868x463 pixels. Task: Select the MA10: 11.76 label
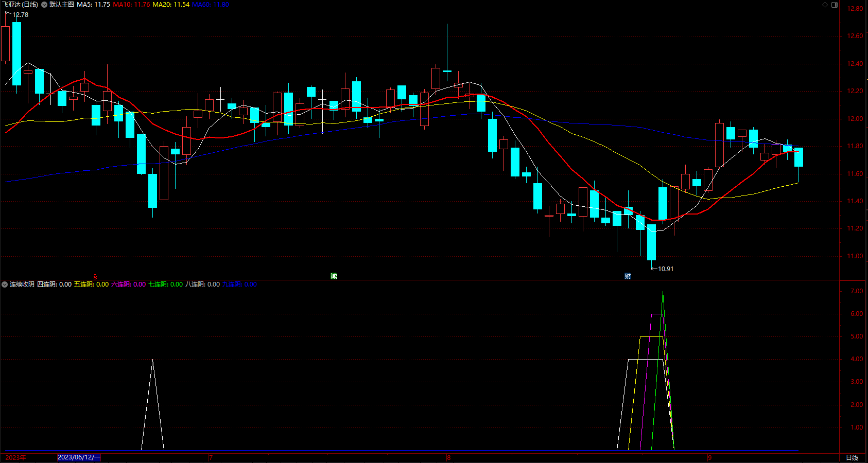click(132, 5)
